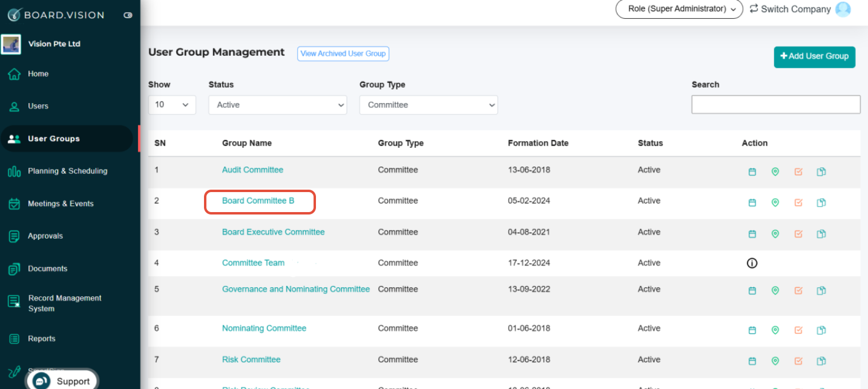Click location pin for Board Executive Committee

click(x=775, y=233)
